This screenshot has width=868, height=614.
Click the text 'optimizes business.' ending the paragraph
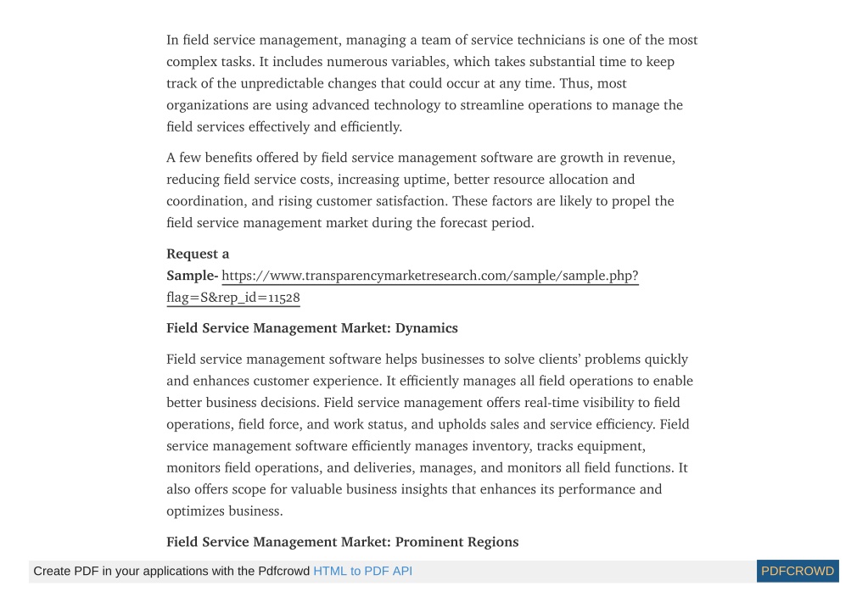225,511
